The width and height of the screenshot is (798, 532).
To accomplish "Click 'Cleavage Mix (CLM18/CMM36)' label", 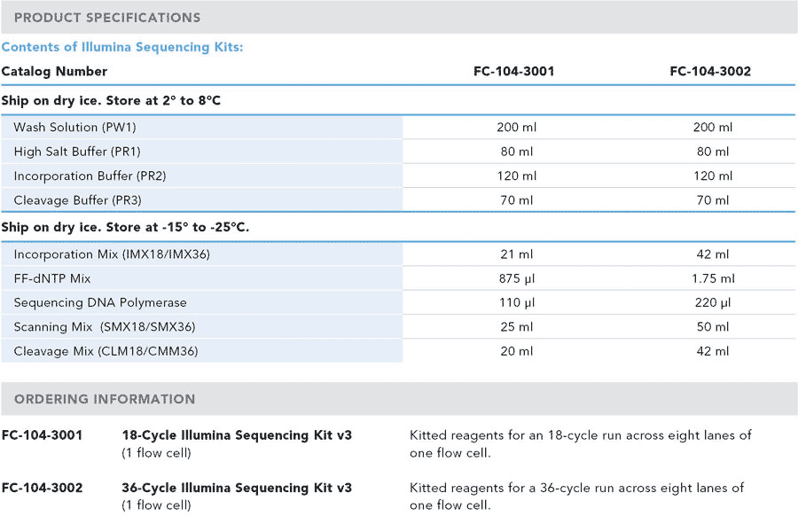I will [106, 351].
